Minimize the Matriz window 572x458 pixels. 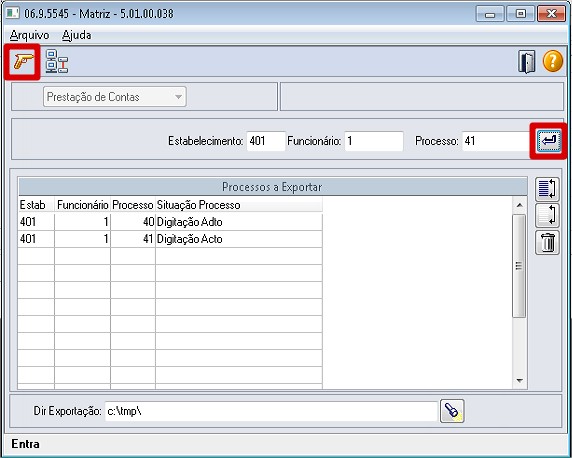point(490,14)
